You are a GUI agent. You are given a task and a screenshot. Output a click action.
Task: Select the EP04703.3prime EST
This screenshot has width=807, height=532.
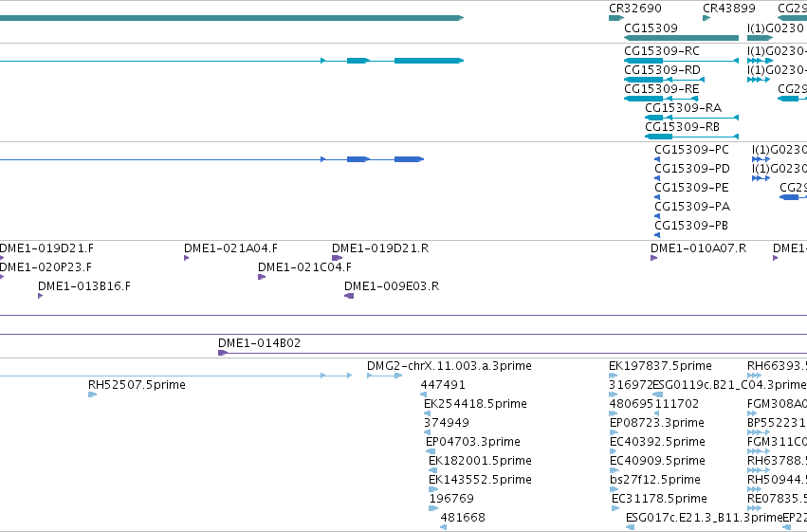473,443
